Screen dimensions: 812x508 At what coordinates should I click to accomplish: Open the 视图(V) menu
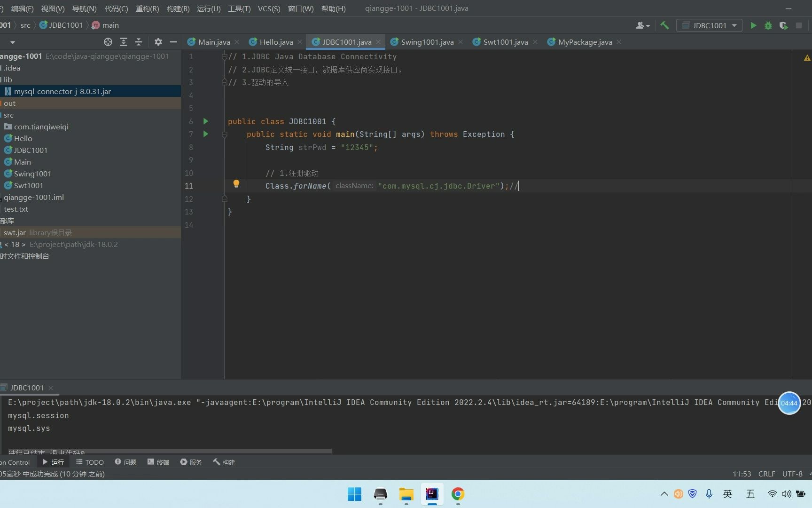[53, 8]
